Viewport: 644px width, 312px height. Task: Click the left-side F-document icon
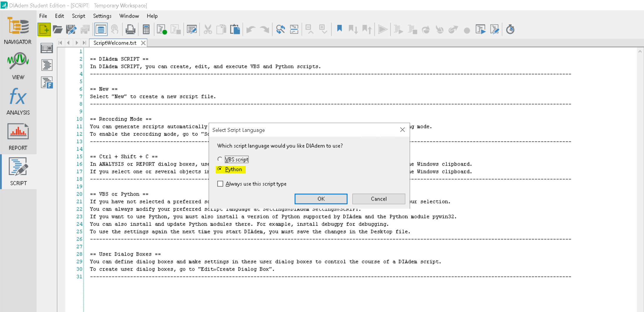(47, 83)
